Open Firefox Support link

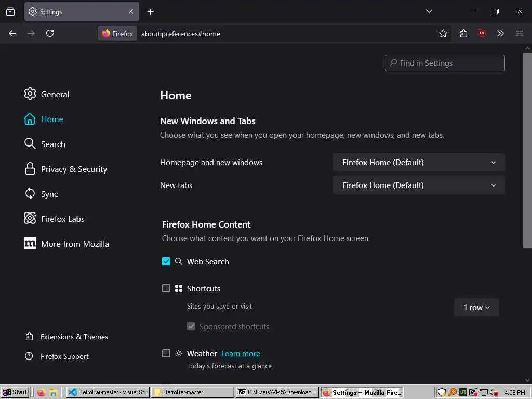[x=57, y=356]
